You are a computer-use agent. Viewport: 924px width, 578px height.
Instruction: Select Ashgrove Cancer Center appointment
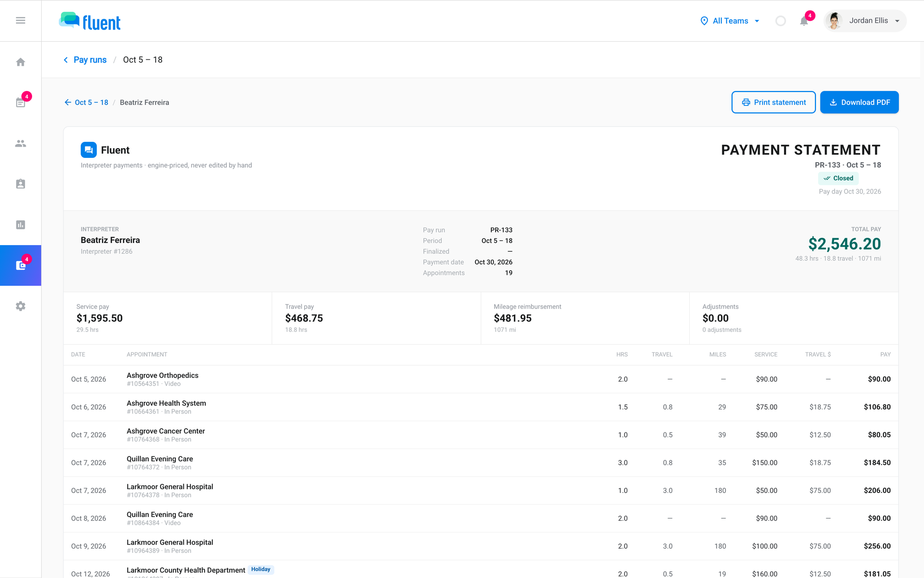tap(481, 435)
